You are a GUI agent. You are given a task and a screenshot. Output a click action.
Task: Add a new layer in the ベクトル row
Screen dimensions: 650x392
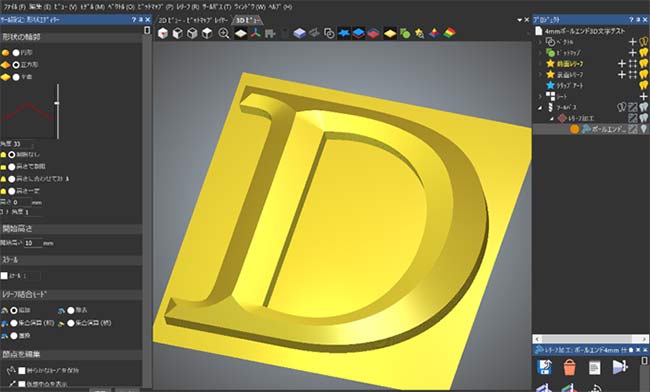click(x=633, y=42)
